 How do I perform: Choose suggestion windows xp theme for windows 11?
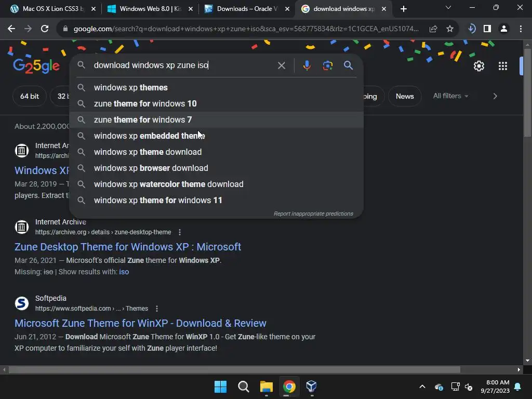click(217, 201)
